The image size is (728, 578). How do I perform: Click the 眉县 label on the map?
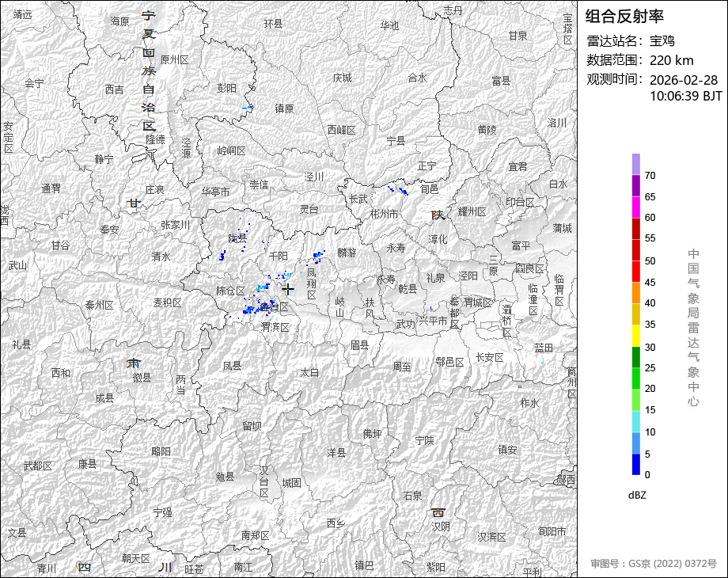coord(359,345)
